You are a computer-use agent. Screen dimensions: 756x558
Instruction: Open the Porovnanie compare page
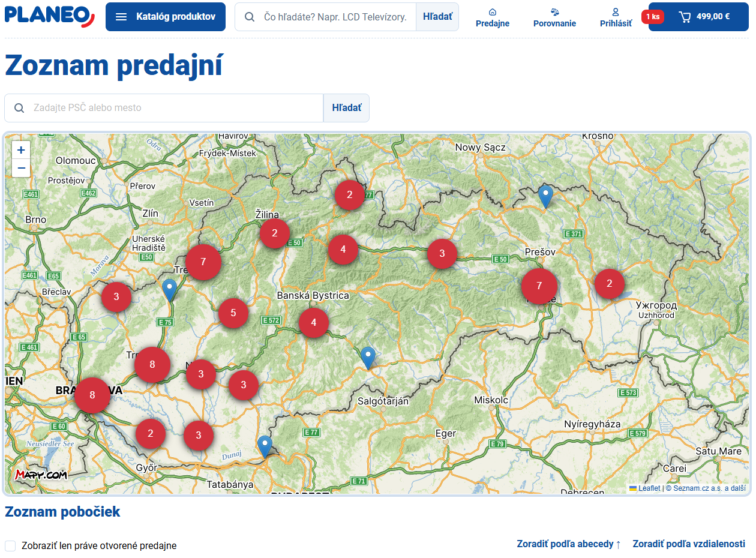click(554, 17)
